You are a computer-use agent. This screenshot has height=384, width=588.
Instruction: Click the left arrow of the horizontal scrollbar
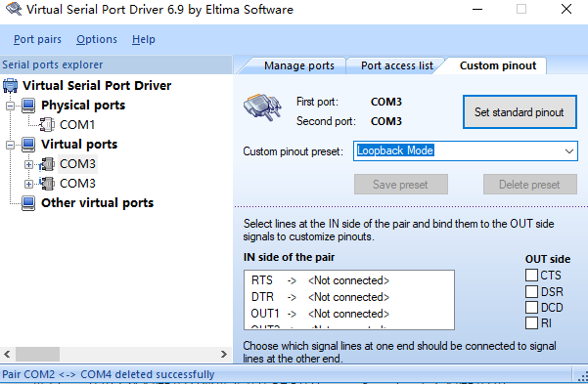7,354
